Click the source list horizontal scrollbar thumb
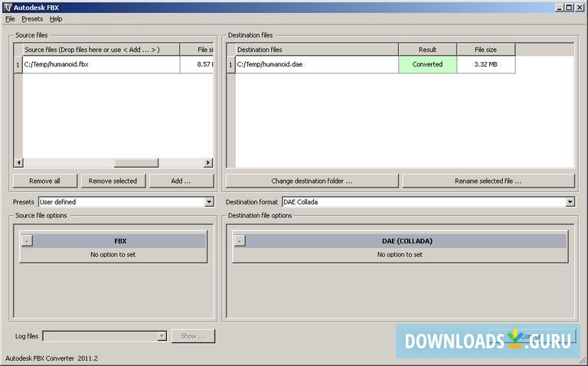 [x=136, y=162]
